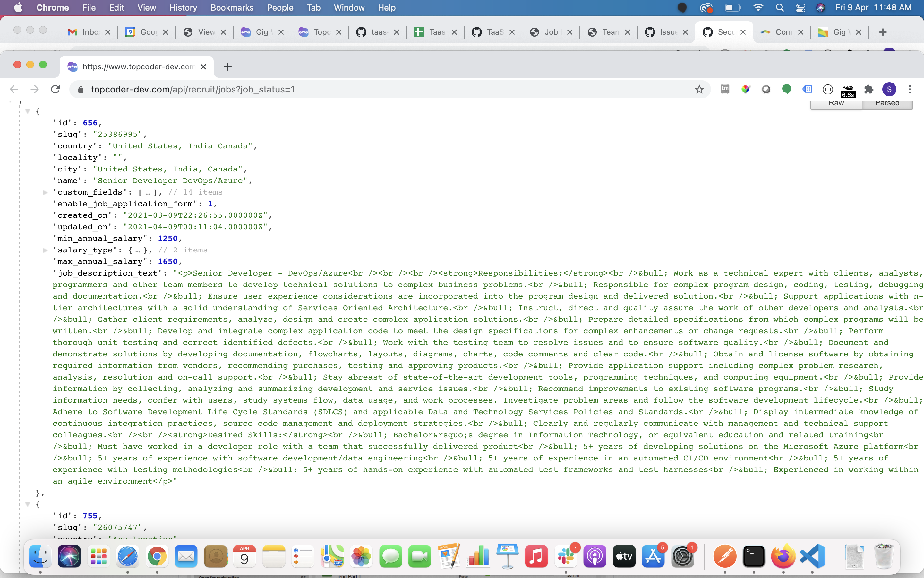Go back with the back arrow
The width and height of the screenshot is (924, 578).
click(14, 89)
